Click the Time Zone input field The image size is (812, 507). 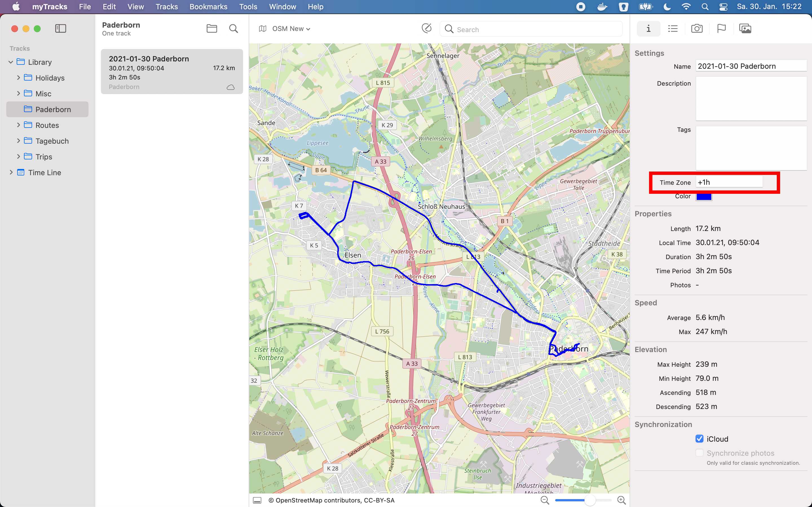pyautogui.click(x=729, y=182)
